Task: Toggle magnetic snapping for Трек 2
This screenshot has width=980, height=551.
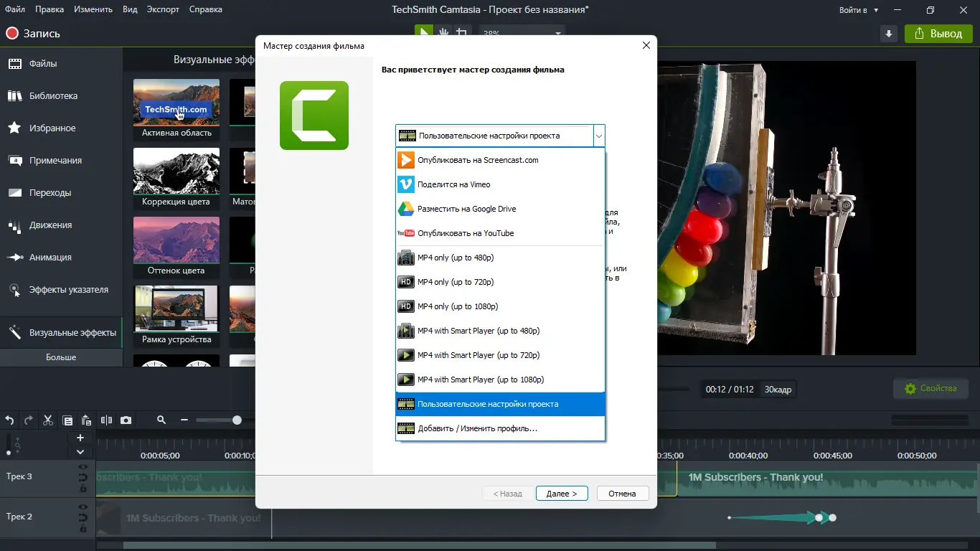Action: pyautogui.click(x=83, y=517)
